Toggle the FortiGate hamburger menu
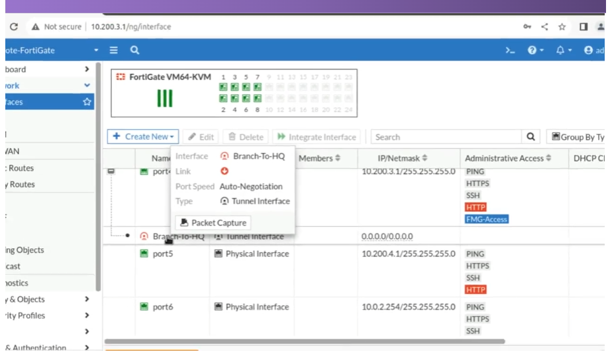Viewport: 610px width, 364px height. [114, 50]
